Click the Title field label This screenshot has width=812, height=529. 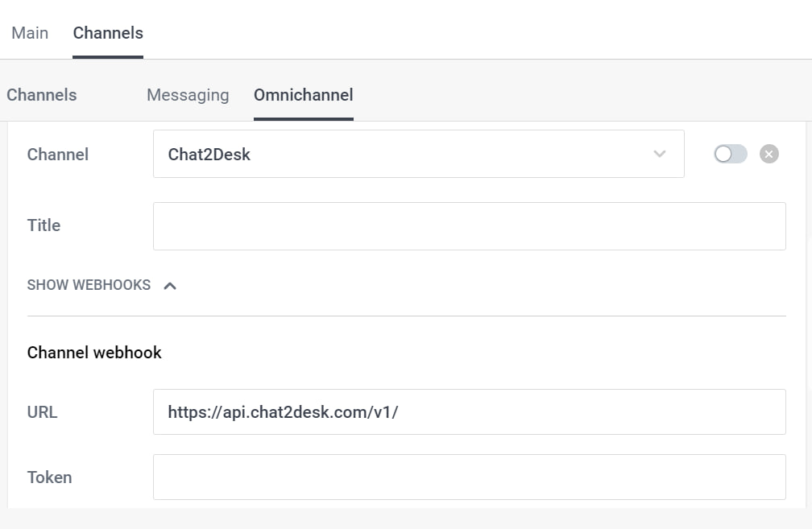pyautogui.click(x=43, y=225)
